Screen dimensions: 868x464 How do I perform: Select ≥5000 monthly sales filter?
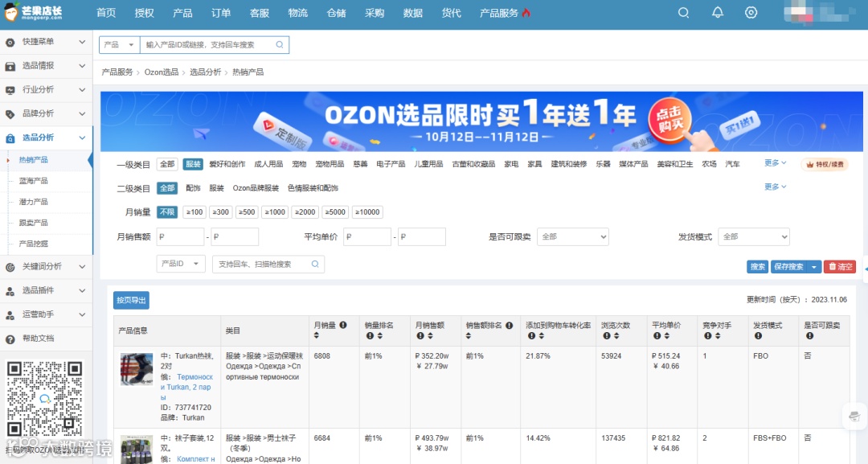pos(335,211)
